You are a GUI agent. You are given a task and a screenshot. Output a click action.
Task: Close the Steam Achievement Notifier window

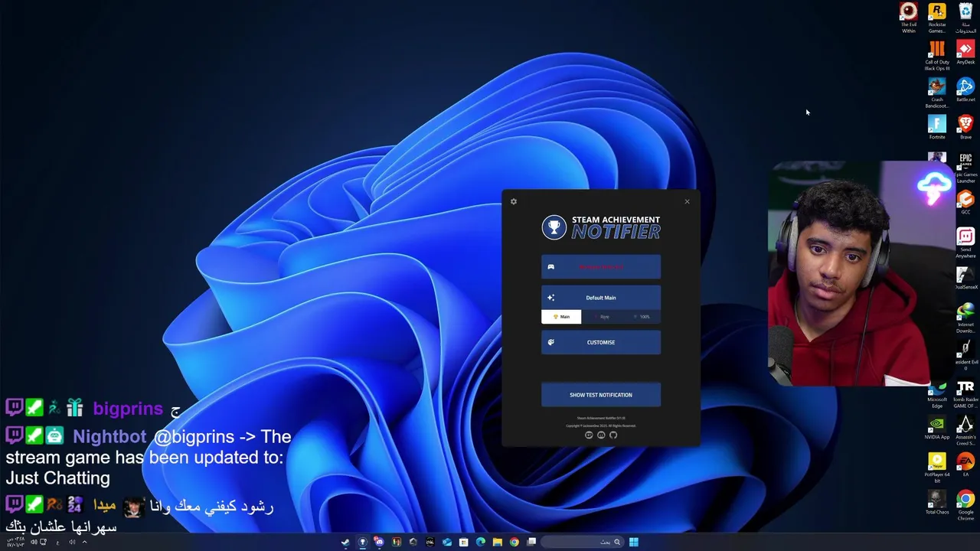[687, 201]
